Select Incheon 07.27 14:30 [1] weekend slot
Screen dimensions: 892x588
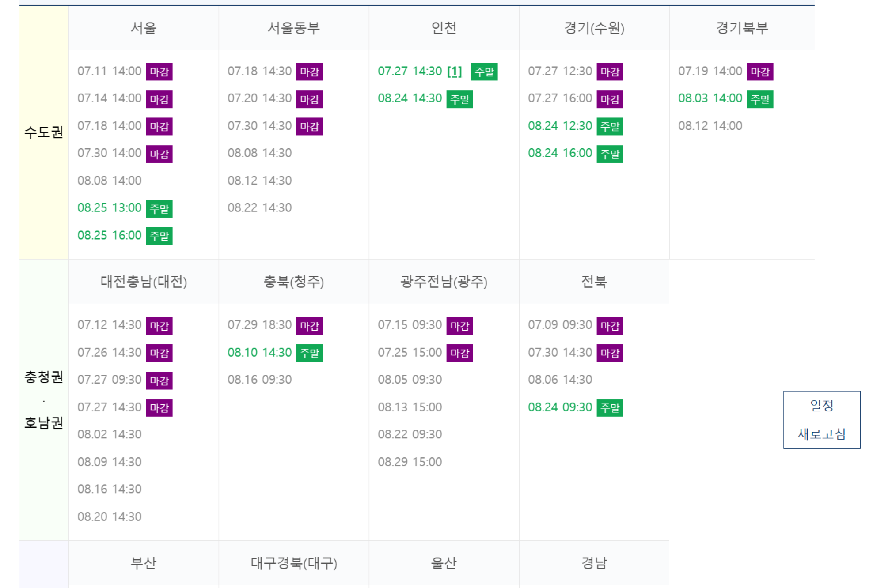point(419,71)
